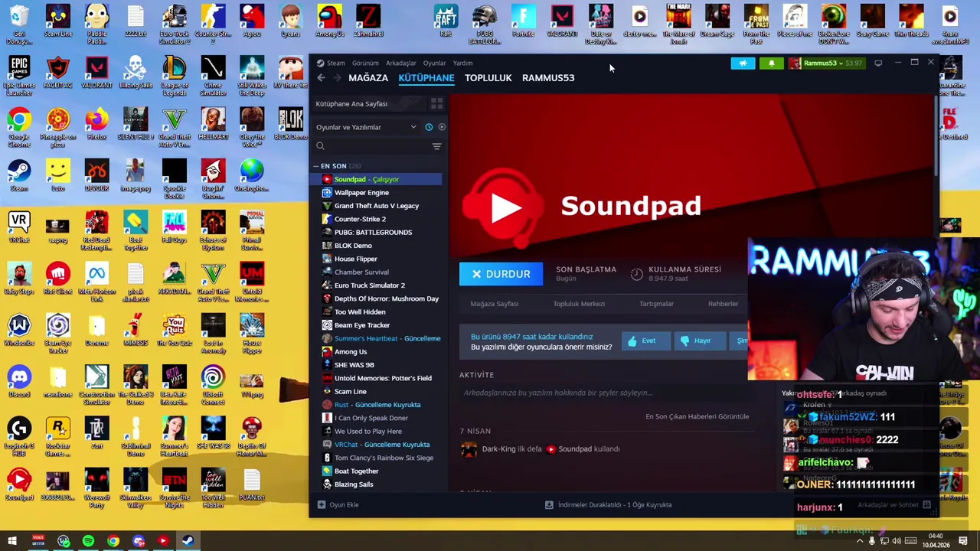Go to TOPLULUK tab

488,78
